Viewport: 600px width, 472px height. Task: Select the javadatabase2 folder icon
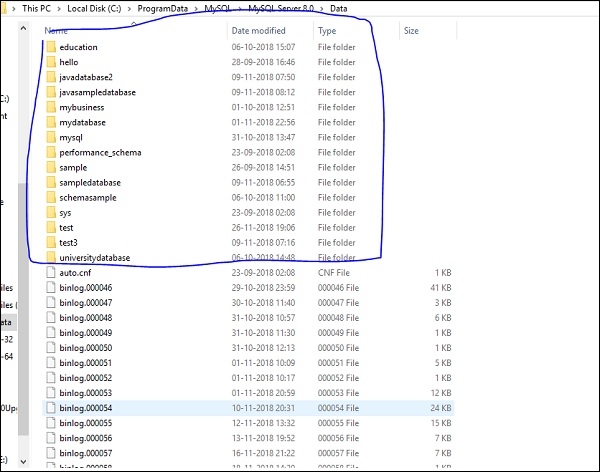click(x=51, y=77)
